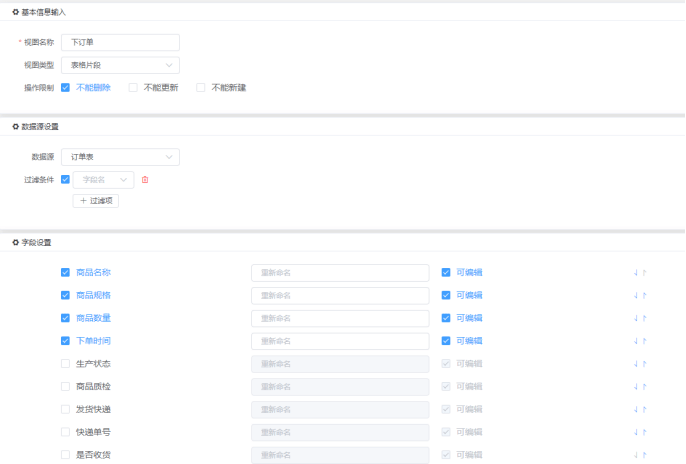Click the 重新命名 input for 商品数量
This screenshot has width=686, height=464.
340,318
